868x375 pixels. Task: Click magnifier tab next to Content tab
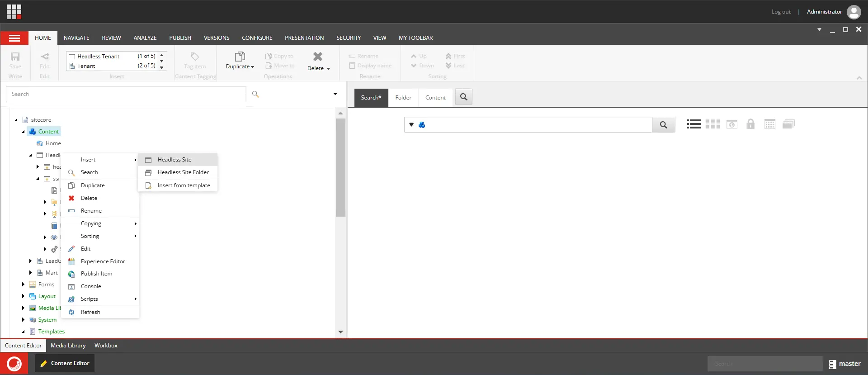pyautogui.click(x=464, y=97)
